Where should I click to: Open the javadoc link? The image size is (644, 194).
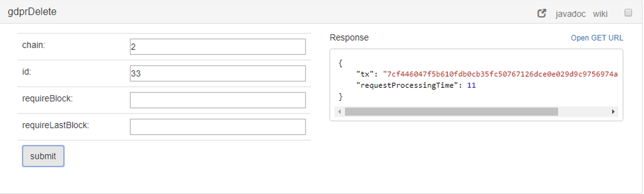pyautogui.click(x=570, y=14)
